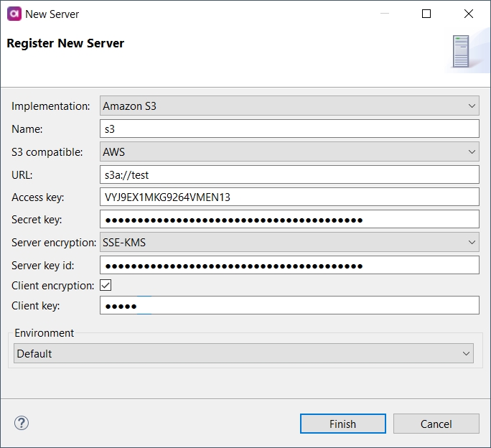Image resolution: width=491 pixels, height=448 pixels.
Task: Click the help question mark icon
Action: [x=21, y=423]
